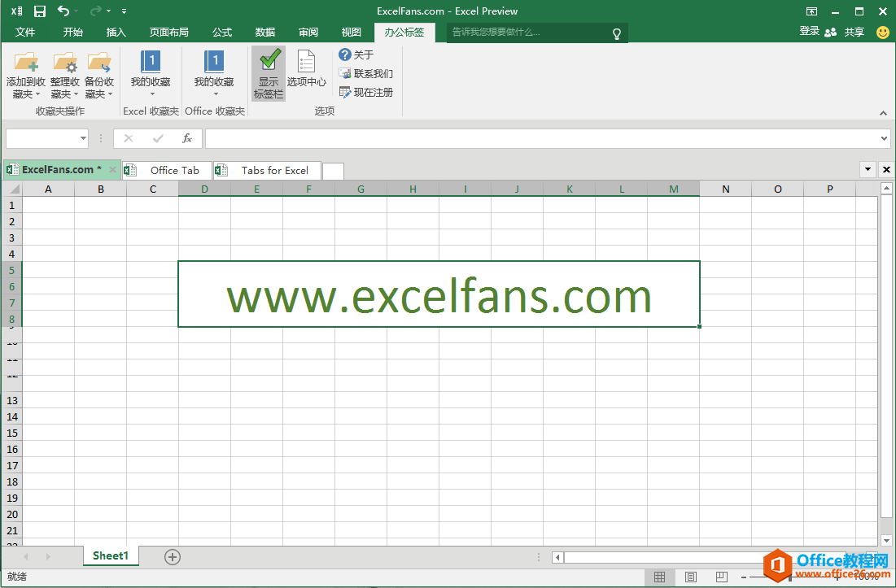The height and width of the screenshot is (588, 896).
Task: Switch to the 插入 ribbon tab
Action: 116,32
